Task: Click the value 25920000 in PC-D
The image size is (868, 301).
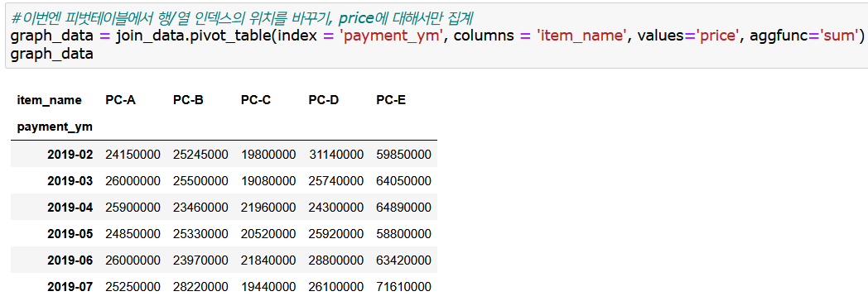Action: [336, 234]
